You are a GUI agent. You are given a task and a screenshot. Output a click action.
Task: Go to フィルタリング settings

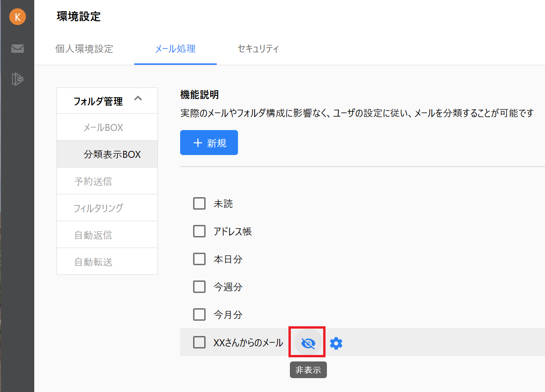[107, 208]
